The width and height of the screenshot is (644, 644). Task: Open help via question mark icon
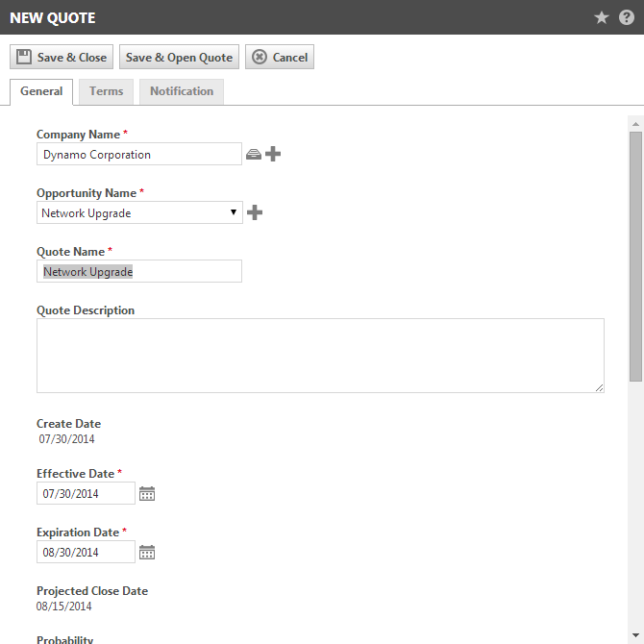(627, 17)
